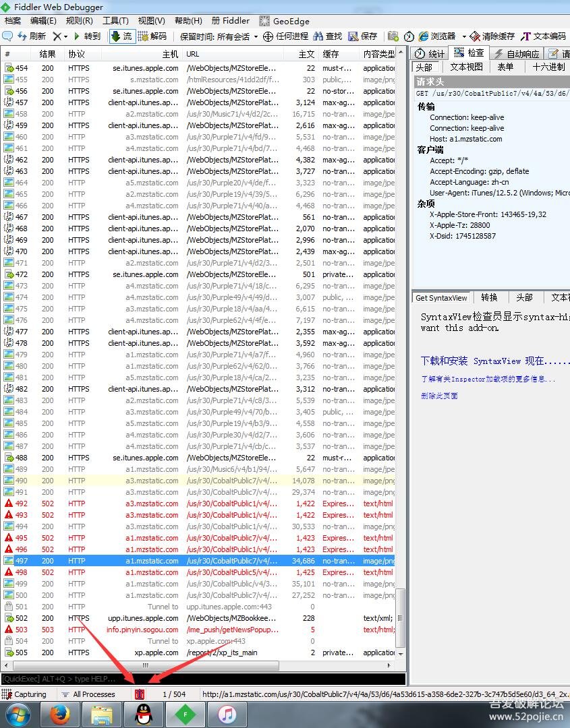The image size is (570, 728).
Task: Click the comment bubble toolbar icon
Action: (7, 36)
